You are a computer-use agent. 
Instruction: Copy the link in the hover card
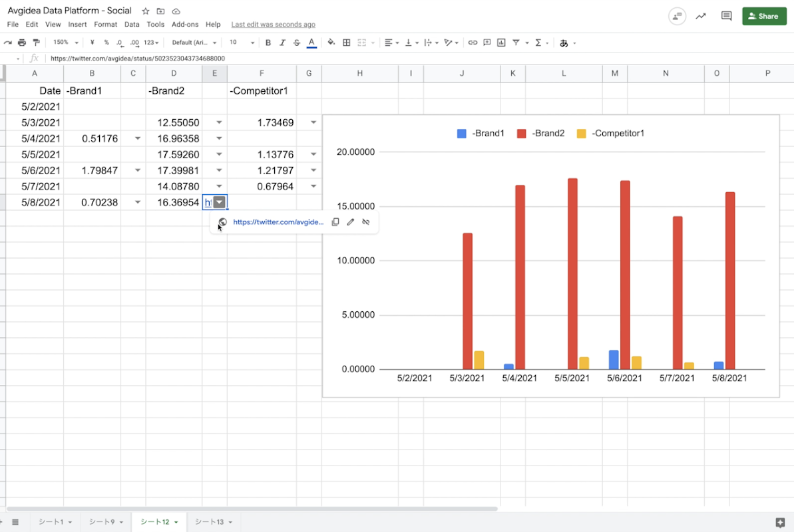click(x=335, y=221)
